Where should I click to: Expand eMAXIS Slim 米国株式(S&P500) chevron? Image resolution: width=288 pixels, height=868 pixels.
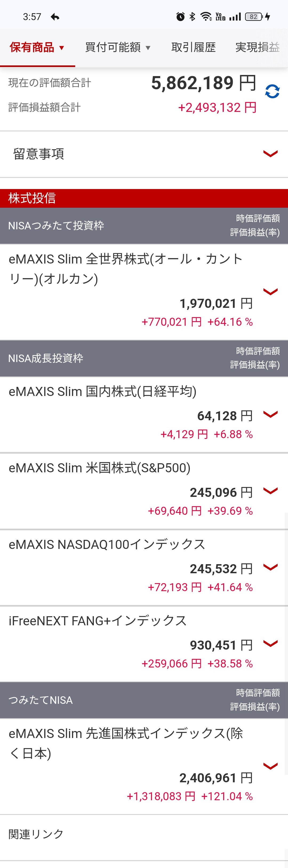click(270, 491)
